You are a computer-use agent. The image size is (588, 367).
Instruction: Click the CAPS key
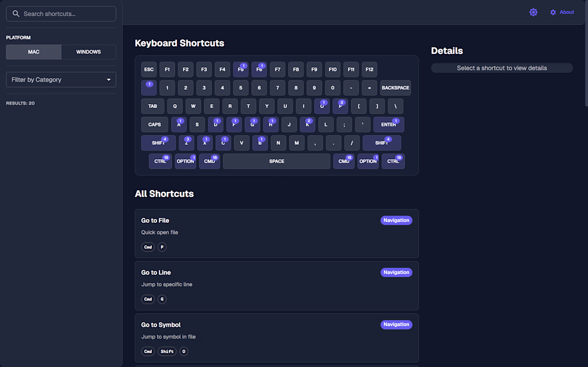(154, 124)
